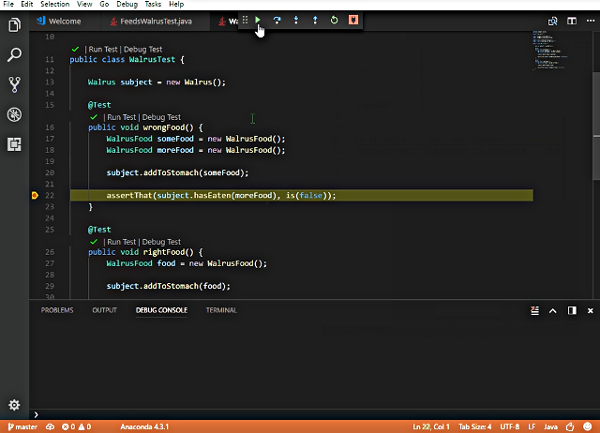Open the Extensions view in activity bar

tap(14, 144)
